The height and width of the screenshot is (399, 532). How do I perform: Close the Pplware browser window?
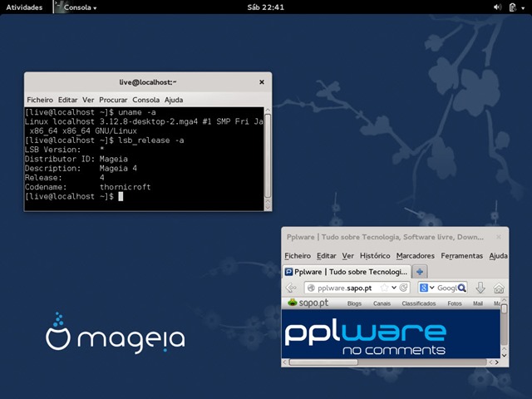(x=499, y=237)
